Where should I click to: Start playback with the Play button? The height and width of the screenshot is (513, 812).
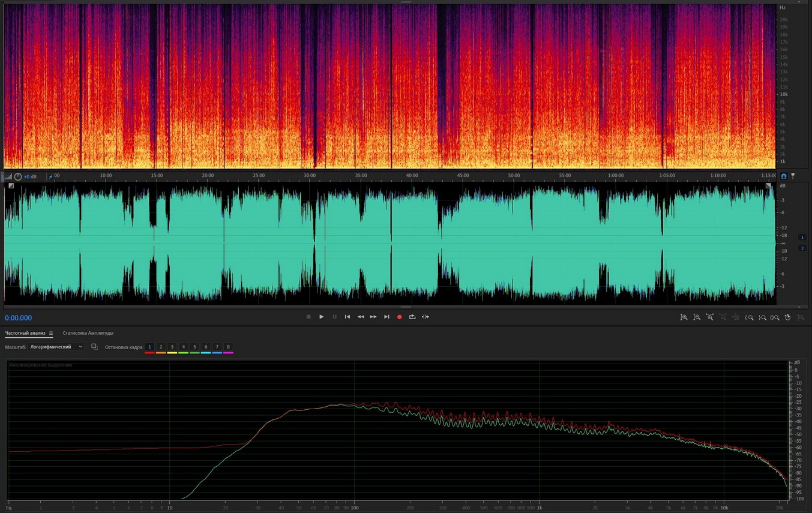coord(321,317)
